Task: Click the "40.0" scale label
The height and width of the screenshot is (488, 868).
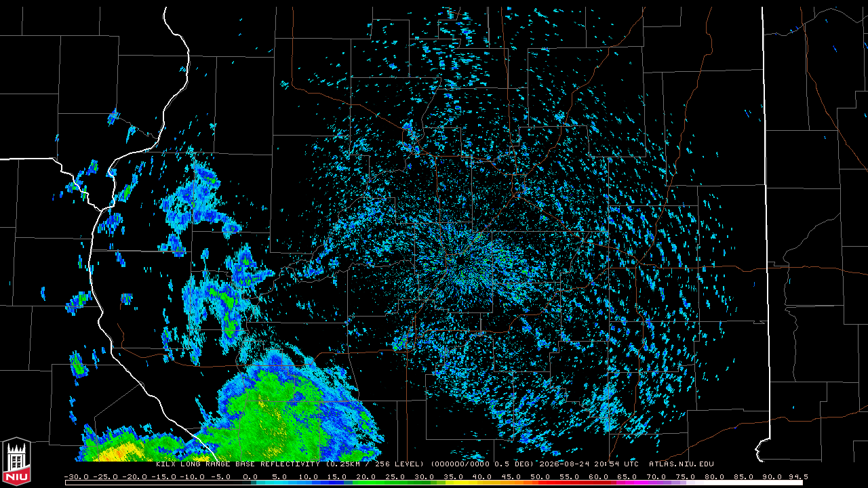Action: click(x=482, y=476)
